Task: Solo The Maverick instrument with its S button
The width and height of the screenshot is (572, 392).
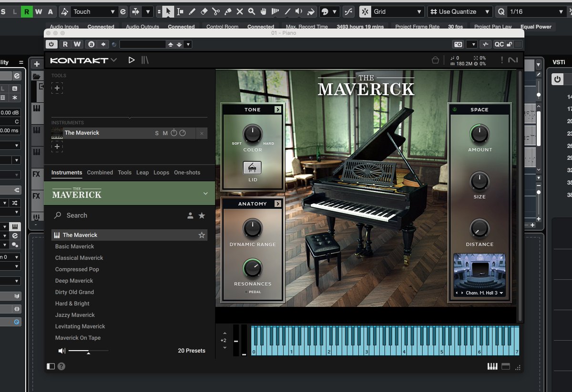Action: click(x=156, y=133)
